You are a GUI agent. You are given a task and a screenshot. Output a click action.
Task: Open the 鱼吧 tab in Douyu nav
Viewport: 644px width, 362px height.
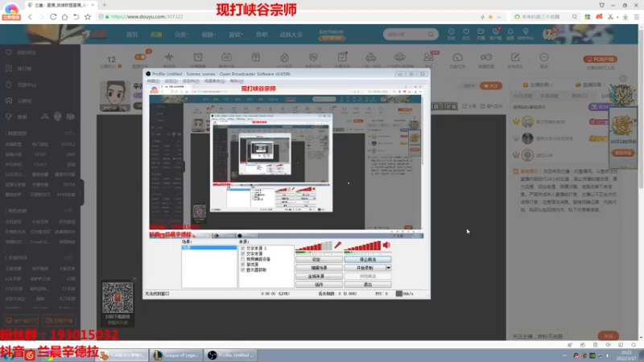click(x=262, y=35)
